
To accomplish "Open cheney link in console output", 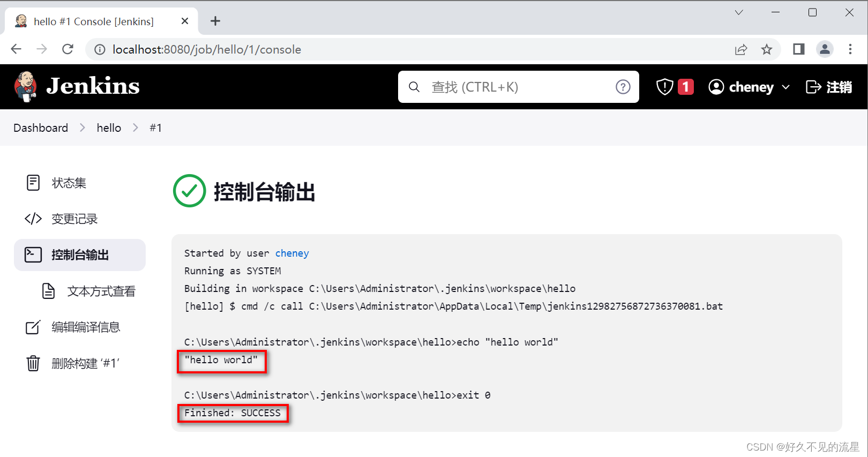I will pos(292,253).
